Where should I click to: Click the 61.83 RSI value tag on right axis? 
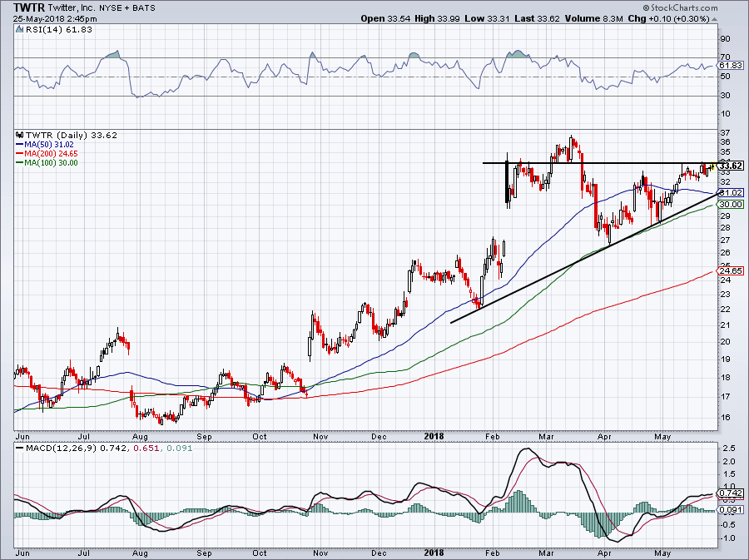731,66
